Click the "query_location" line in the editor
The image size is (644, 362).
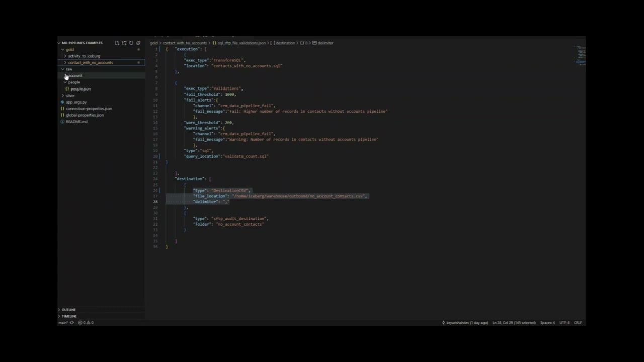pos(226,156)
